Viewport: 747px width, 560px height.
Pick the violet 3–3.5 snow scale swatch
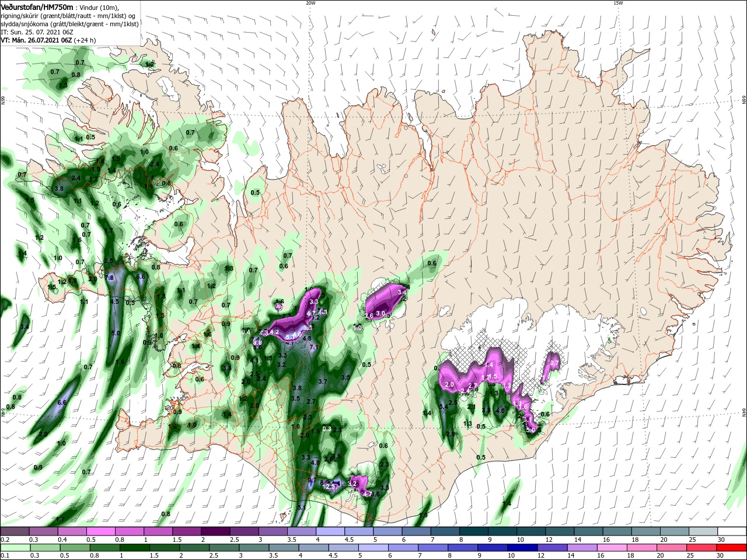(x=273, y=531)
